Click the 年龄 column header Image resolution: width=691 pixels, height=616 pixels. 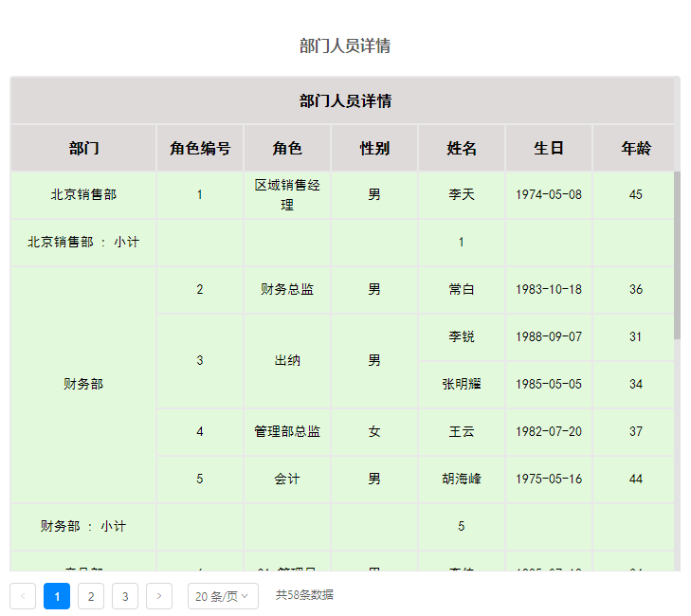(635, 149)
